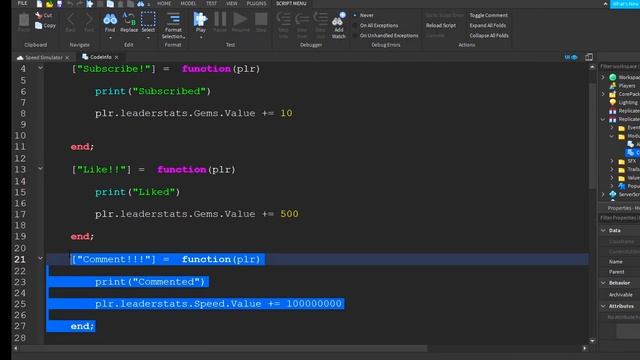Open the FILE menu
This screenshot has height=360, width=640.
pos(22,3)
